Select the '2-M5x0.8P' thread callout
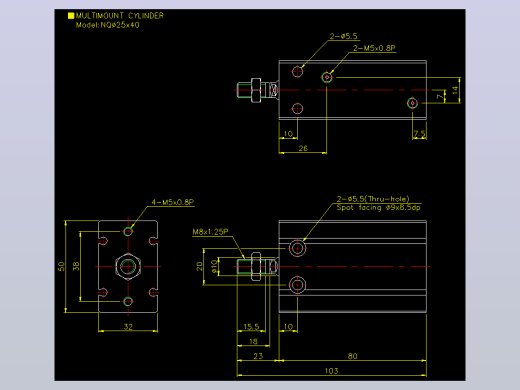The image size is (520, 390). point(374,48)
